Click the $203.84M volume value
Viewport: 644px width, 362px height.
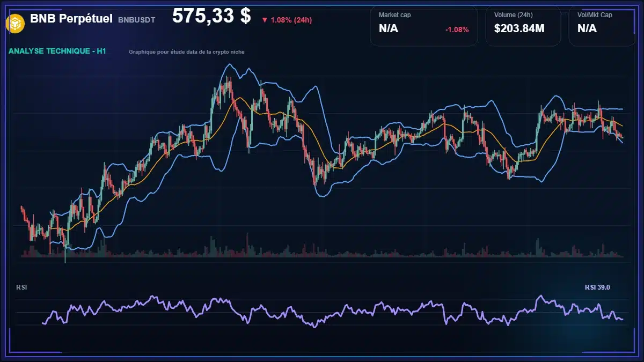coord(519,29)
